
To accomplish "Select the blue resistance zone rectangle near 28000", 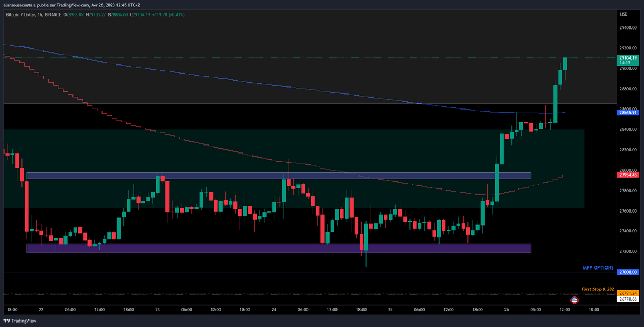I will point(279,176).
